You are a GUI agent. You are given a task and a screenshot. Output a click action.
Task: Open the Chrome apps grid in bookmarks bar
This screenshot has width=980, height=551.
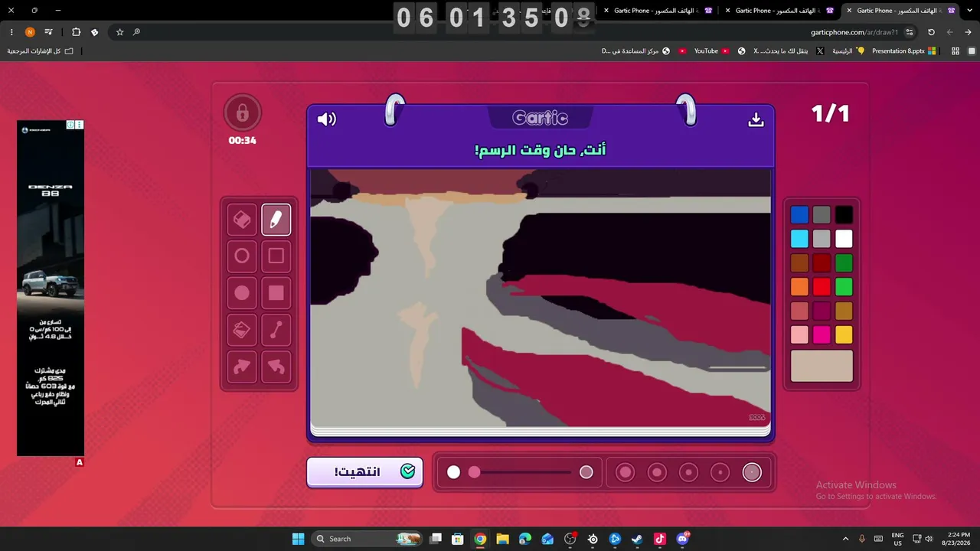click(x=955, y=51)
